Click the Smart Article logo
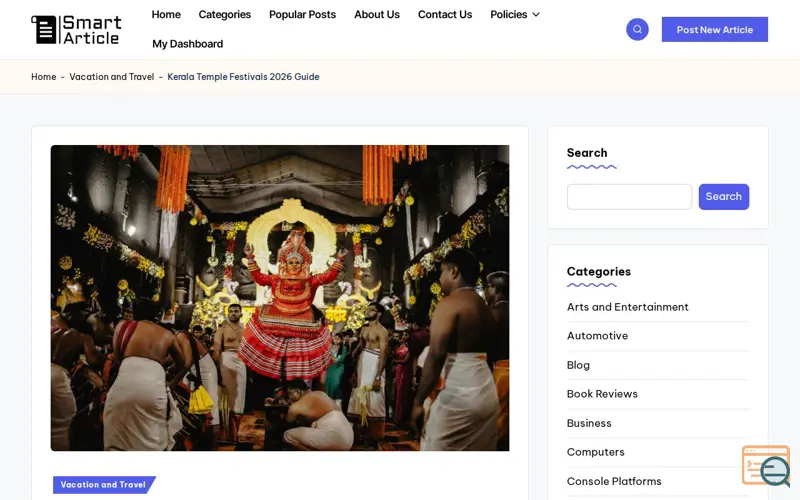This screenshot has width=800, height=500. click(77, 30)
